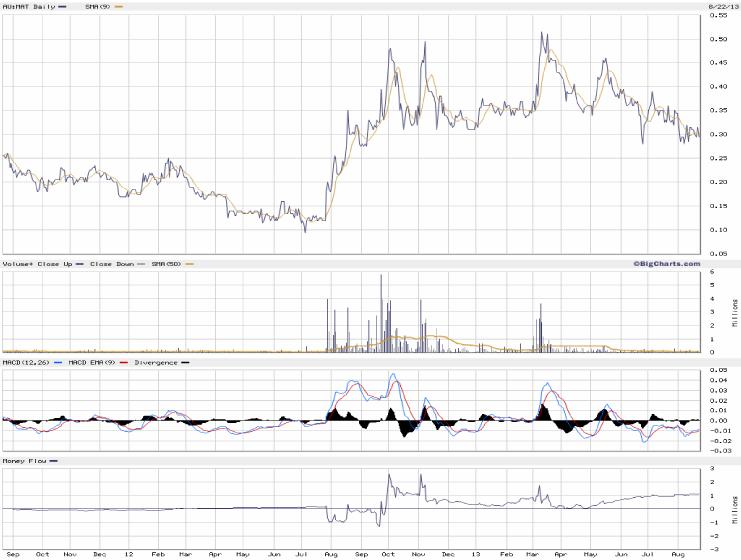The width and height of the screenshot is (741, 560).
Task: Click the Money Flow panel title
Action: tap(22, 461)
